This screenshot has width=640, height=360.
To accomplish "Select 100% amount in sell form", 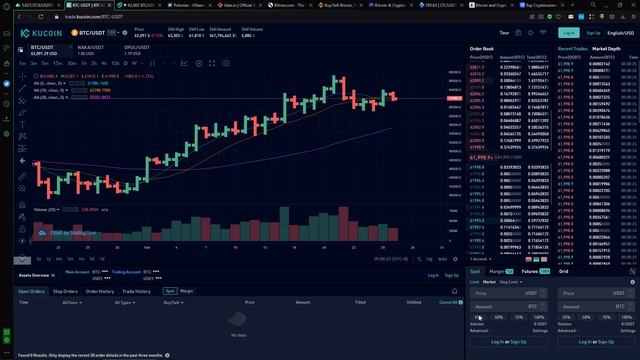I will [627, 317].
